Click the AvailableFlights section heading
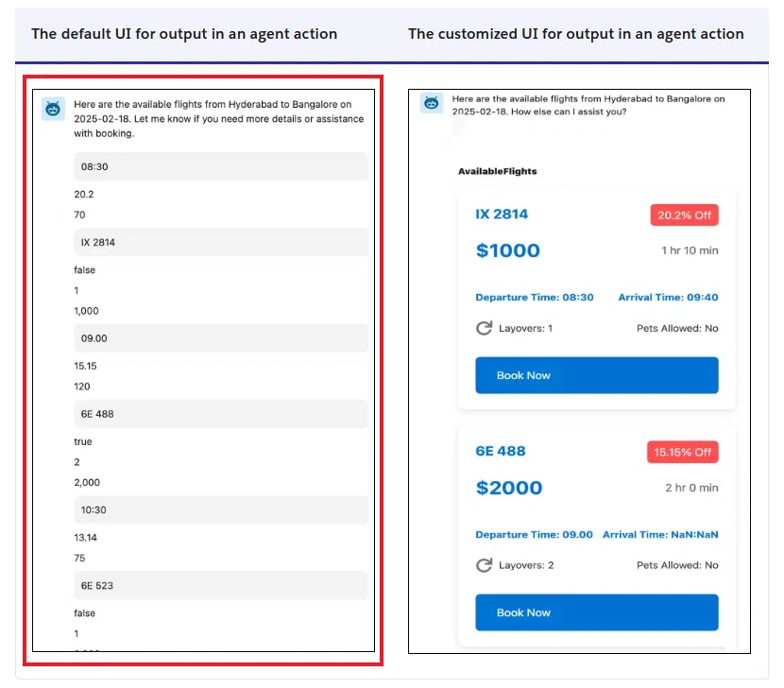784x688 pixels. (x=498, y=171)
